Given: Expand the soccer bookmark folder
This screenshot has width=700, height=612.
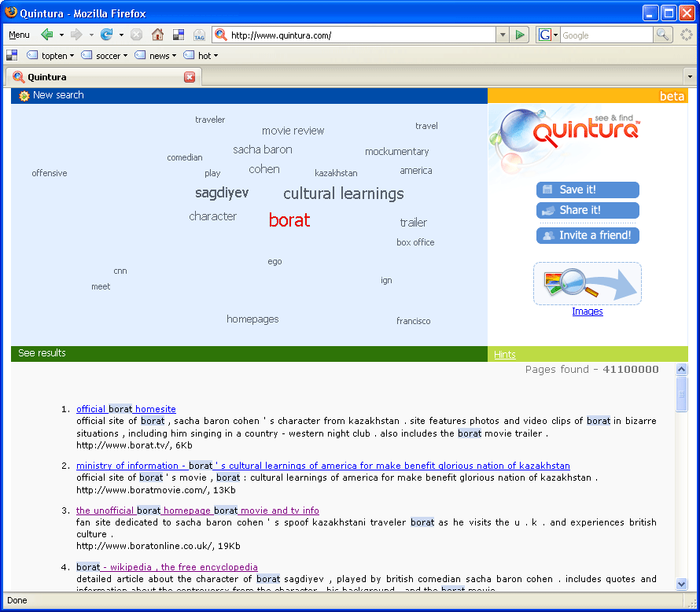Looking at the screenshot, I should pos(105,56).
